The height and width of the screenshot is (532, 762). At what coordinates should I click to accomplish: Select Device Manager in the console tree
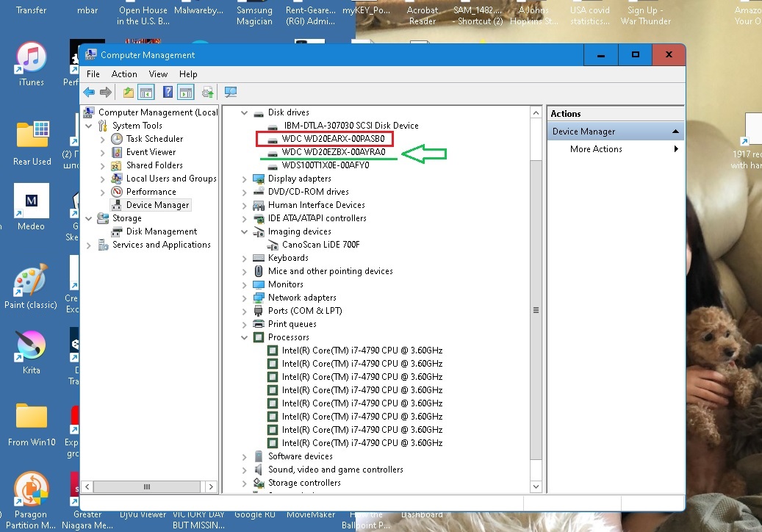coord(157,205)
